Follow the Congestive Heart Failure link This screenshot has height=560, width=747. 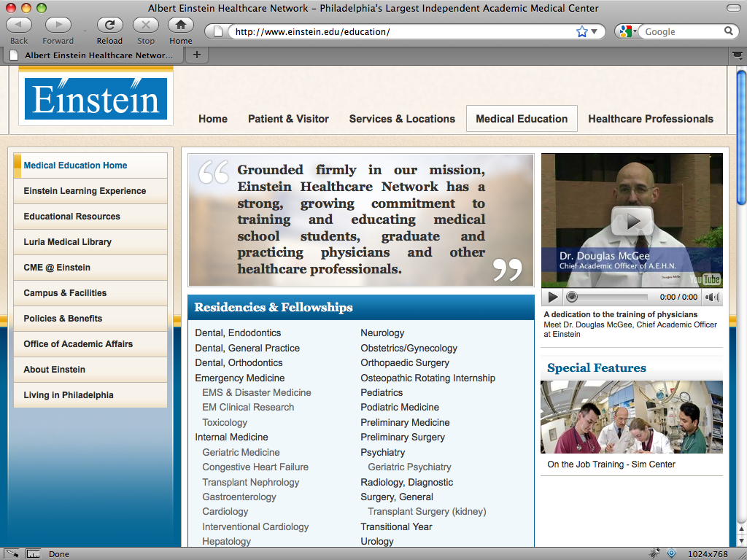(x=255, y=467)
